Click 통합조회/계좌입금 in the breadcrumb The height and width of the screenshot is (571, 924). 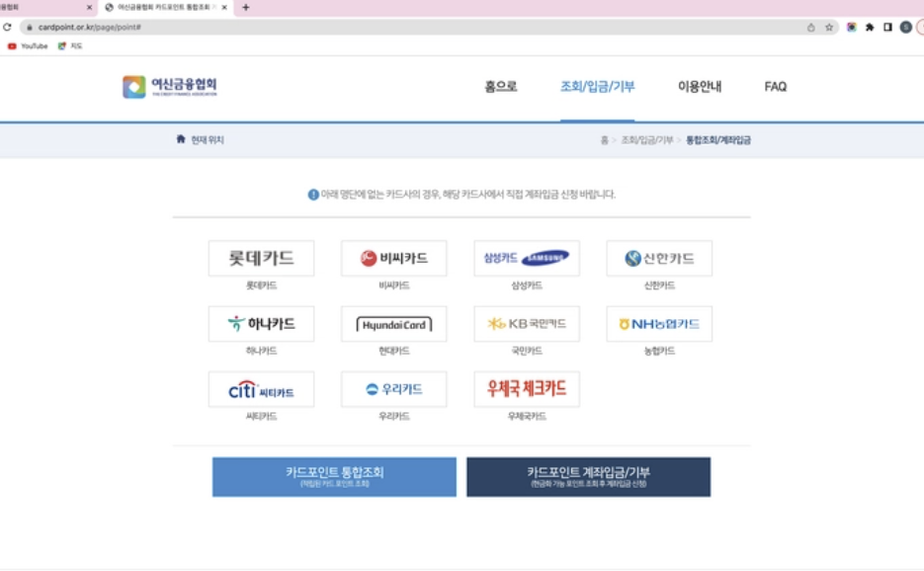click(718, 140)
